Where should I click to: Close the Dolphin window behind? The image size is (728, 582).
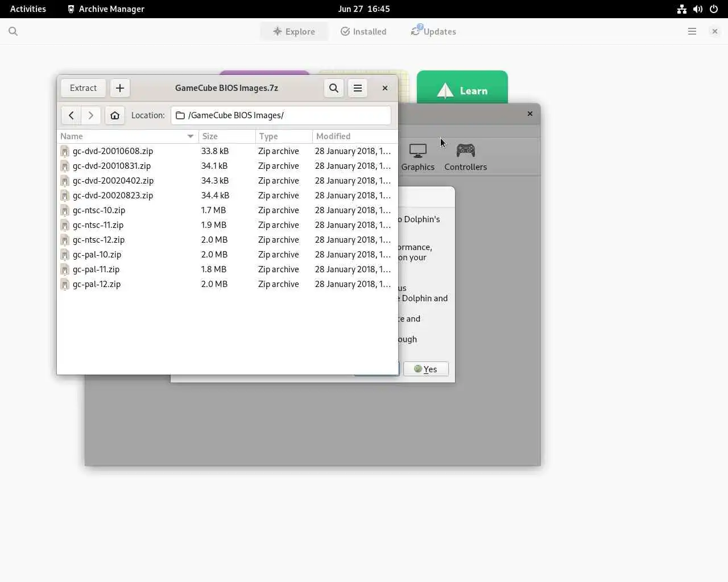[530, 114]
